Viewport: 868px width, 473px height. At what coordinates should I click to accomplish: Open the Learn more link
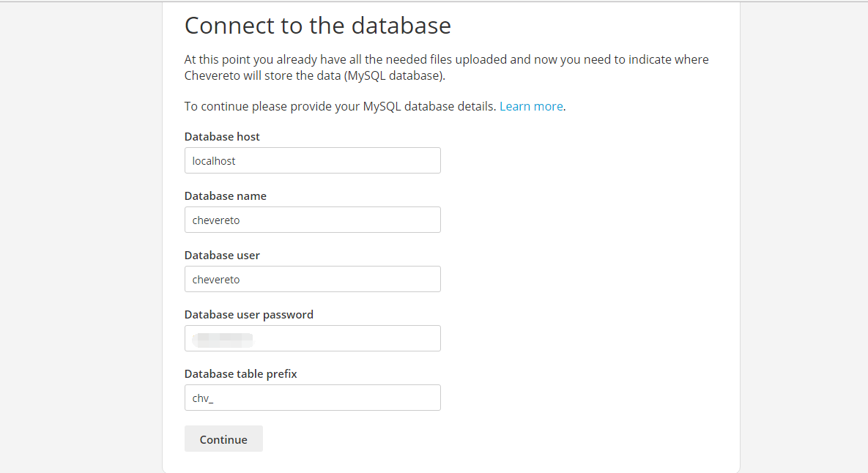pos(531,106)
